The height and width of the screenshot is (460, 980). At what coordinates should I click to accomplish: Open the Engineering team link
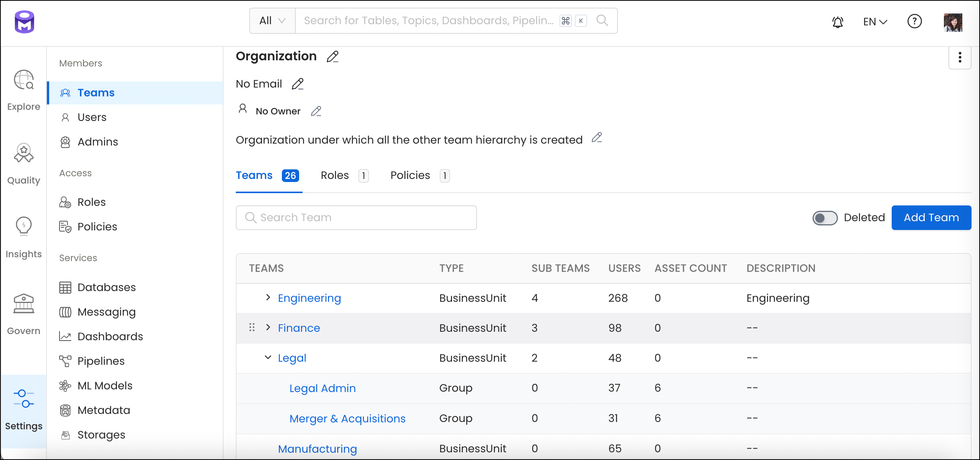click(x=309, y=298)
